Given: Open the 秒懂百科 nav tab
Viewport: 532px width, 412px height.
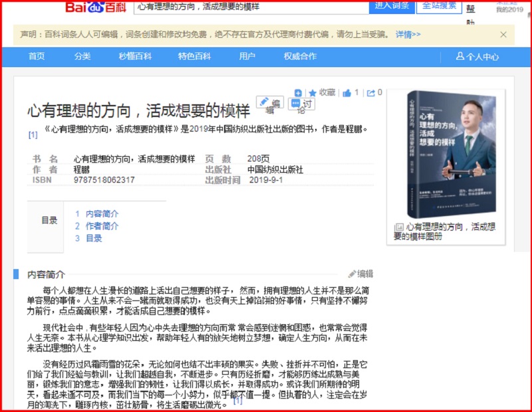Looking at the screenshot, I should pyautogui.click(x=135, y=56).
